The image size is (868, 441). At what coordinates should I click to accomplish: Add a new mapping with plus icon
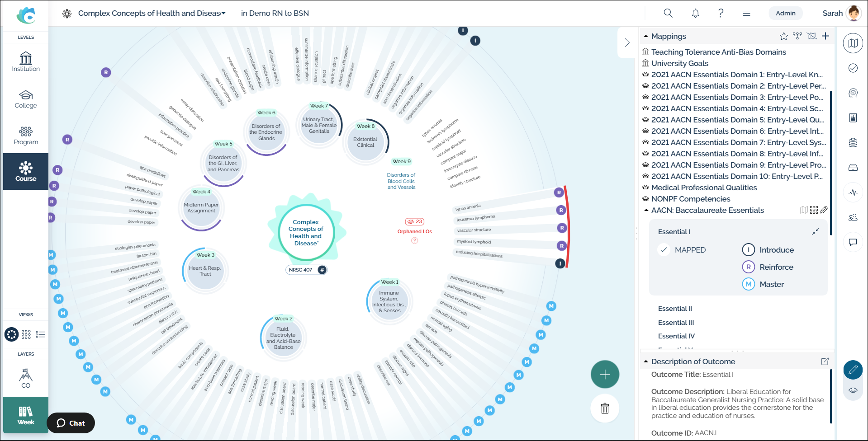point(825,36)
